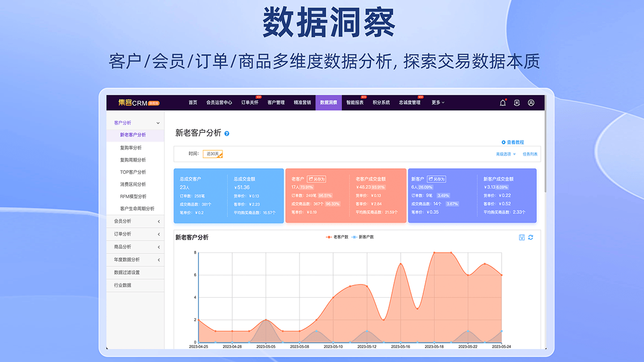Go to 首页 in the top navigation
The image size is (644, 362).
pos(193,103)
